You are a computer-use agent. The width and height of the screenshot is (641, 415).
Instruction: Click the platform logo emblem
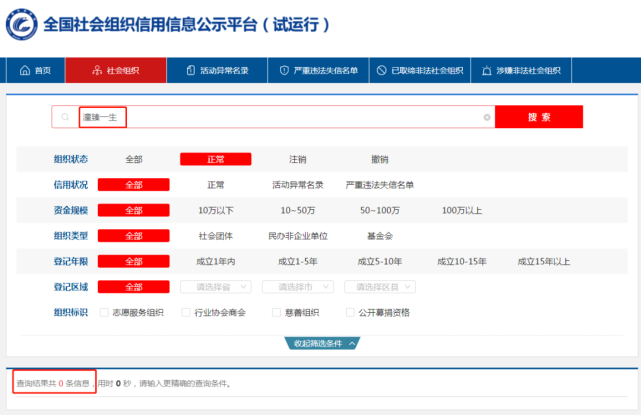pyautogui.click(x=22, y=24)
